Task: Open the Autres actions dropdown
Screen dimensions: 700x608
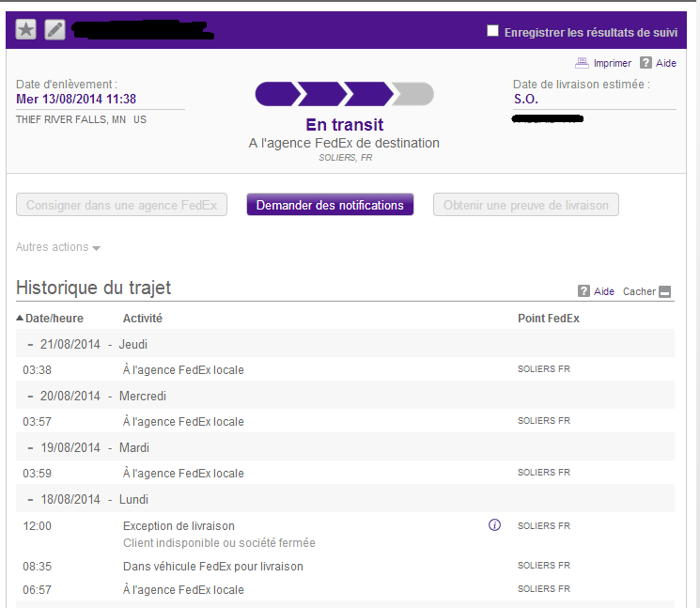Action: (58, 247)
